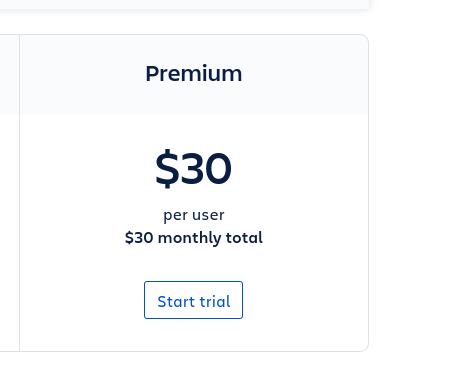Click the vertical divider beside the Premium column
The height and width of the screenshot is (375, 454).
point(19,193)
